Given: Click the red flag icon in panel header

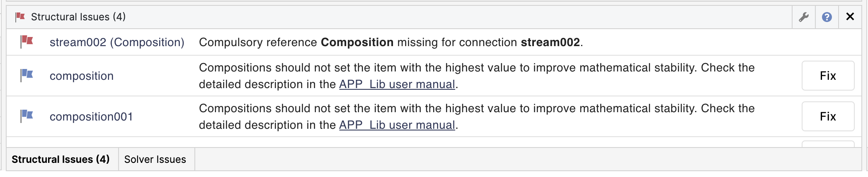Looking at the screenshot, I should [20, 17].
